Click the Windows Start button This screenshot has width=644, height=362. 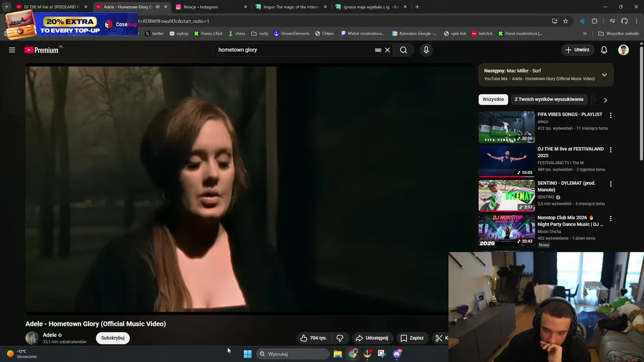point(248,354)
